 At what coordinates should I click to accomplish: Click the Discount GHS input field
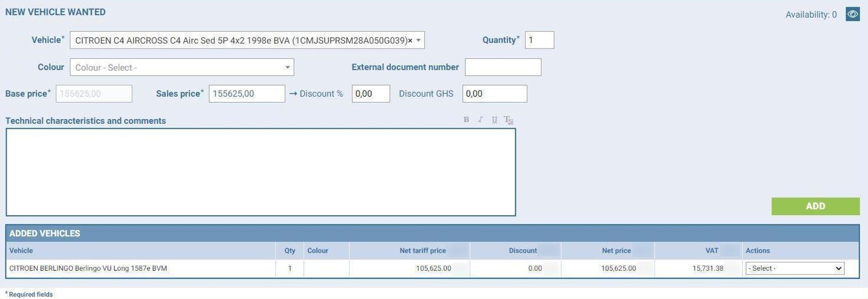(x=495, y=94)
